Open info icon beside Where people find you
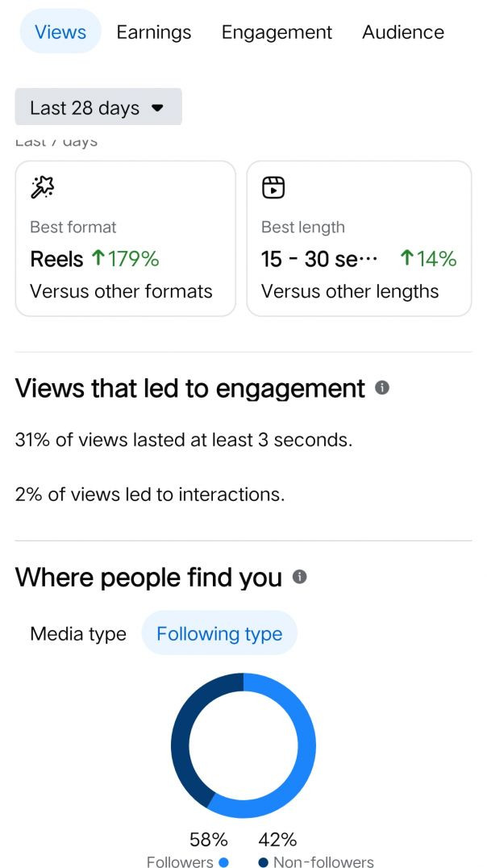 299,577
